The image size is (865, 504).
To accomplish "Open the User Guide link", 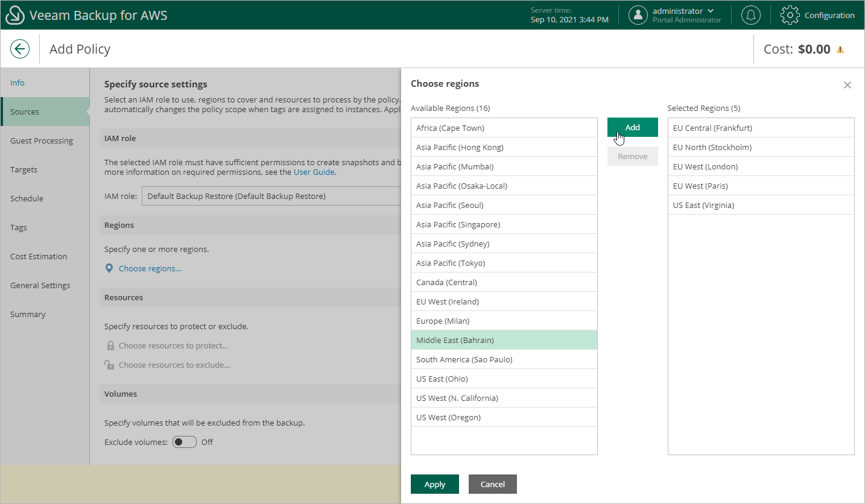I will coord(314,172).
